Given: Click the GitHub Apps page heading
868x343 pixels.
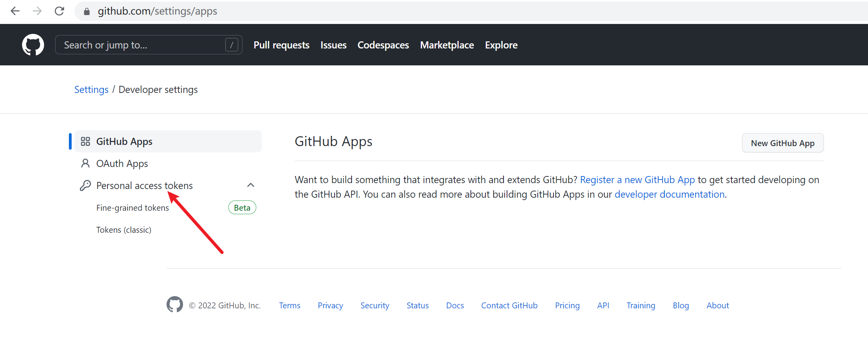Looking at the screenshot, I should [x=333, y=142].
